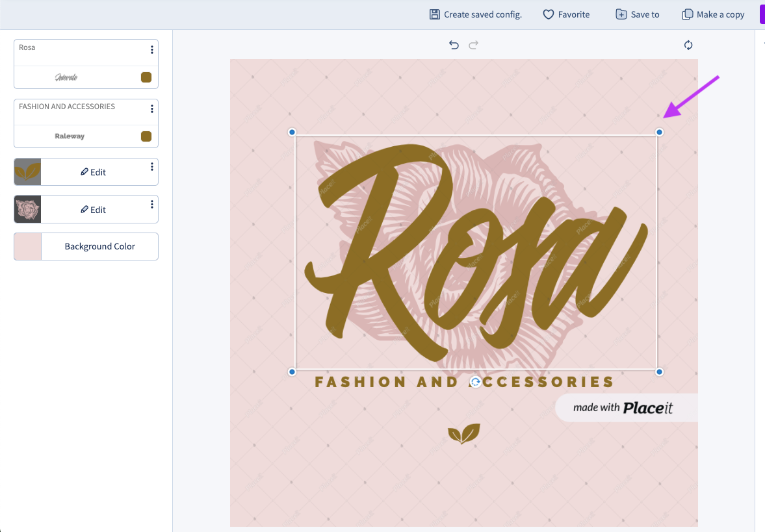765x532 pixels.
Task: Click the refresh icon above the canvas
Action: pos(688,45)
